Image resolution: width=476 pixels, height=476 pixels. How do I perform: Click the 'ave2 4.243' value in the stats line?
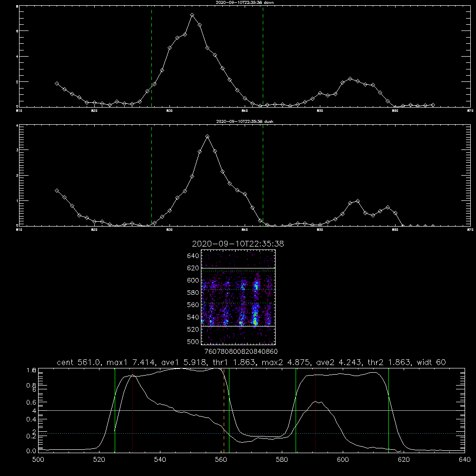point(338,362)
